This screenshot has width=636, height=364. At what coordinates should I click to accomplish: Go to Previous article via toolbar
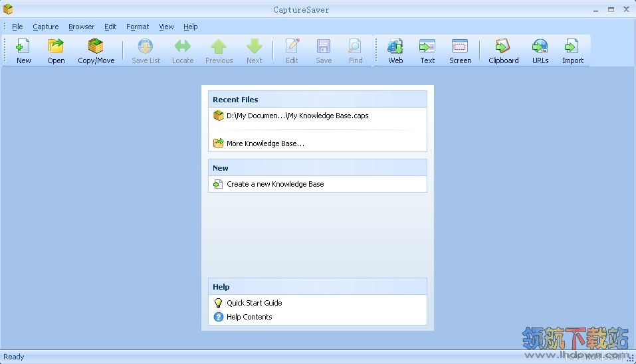click(219, 50)
